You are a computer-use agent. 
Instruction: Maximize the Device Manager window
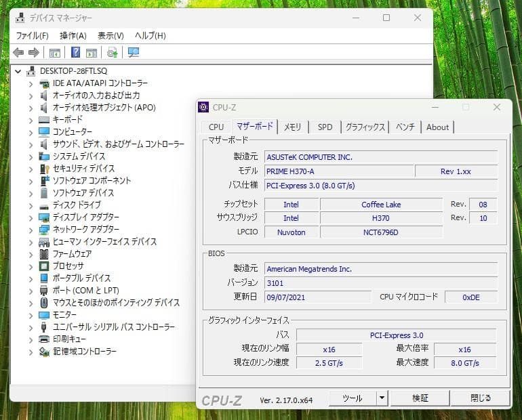(x=386, y=18)
